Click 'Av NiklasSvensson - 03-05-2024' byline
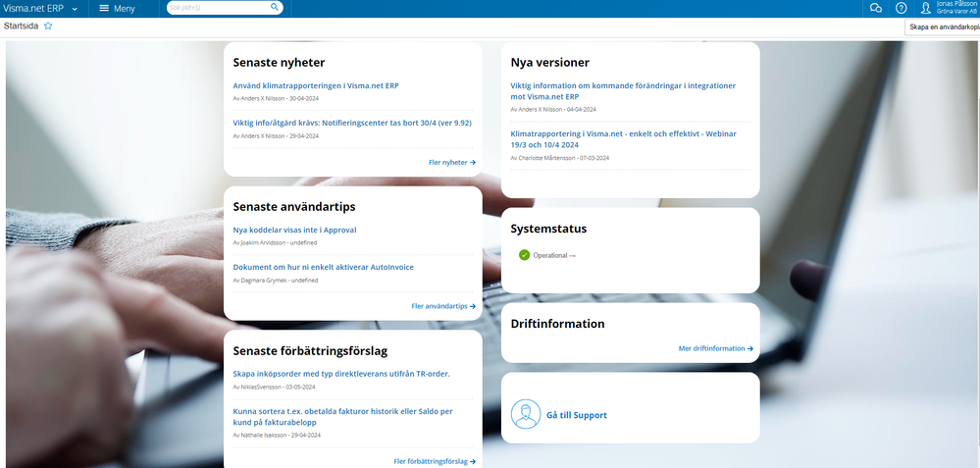The image size is (980, 468). [x=274, y=387]
